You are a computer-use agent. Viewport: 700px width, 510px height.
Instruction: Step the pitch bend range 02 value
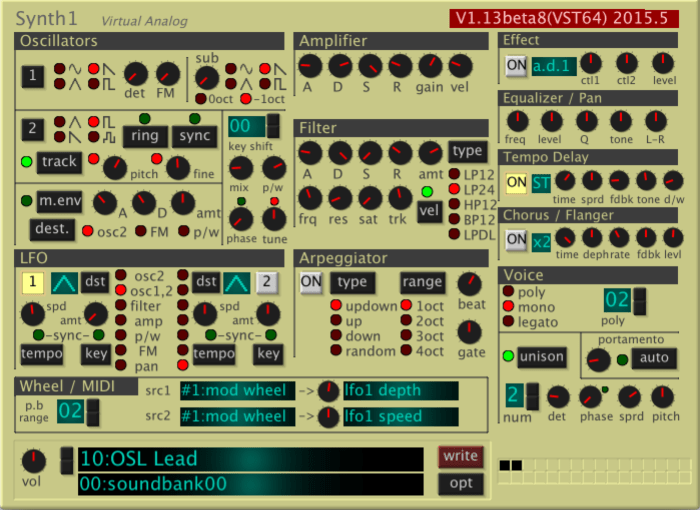92,412
